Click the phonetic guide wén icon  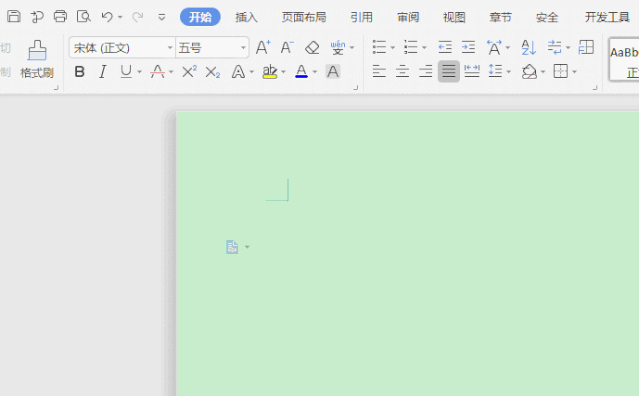(x=338, y=48)
